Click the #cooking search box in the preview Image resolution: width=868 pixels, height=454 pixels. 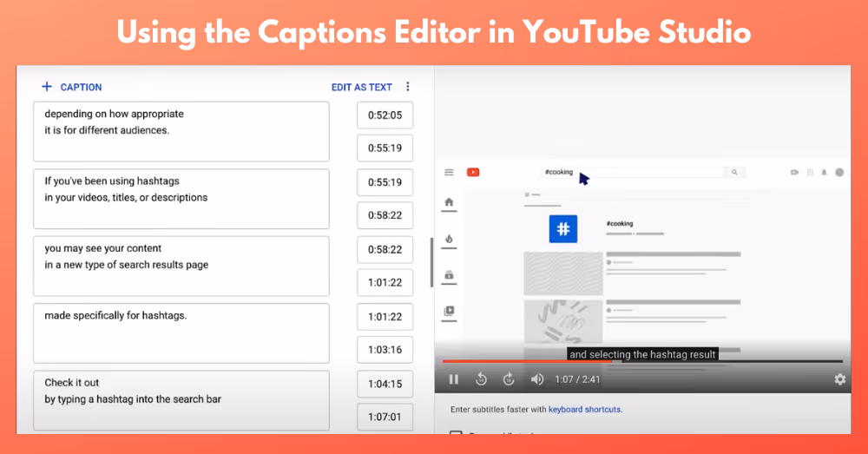633,172
